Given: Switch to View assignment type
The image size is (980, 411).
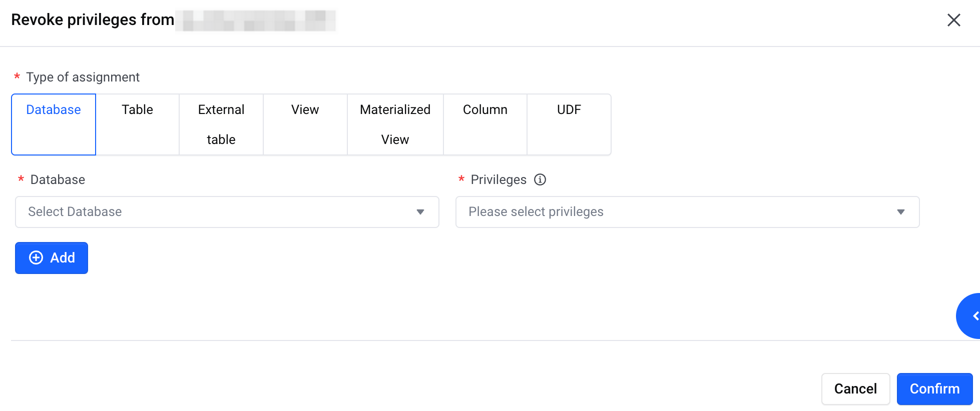Looking at the screenshot, I should click(x=305, y=124).
